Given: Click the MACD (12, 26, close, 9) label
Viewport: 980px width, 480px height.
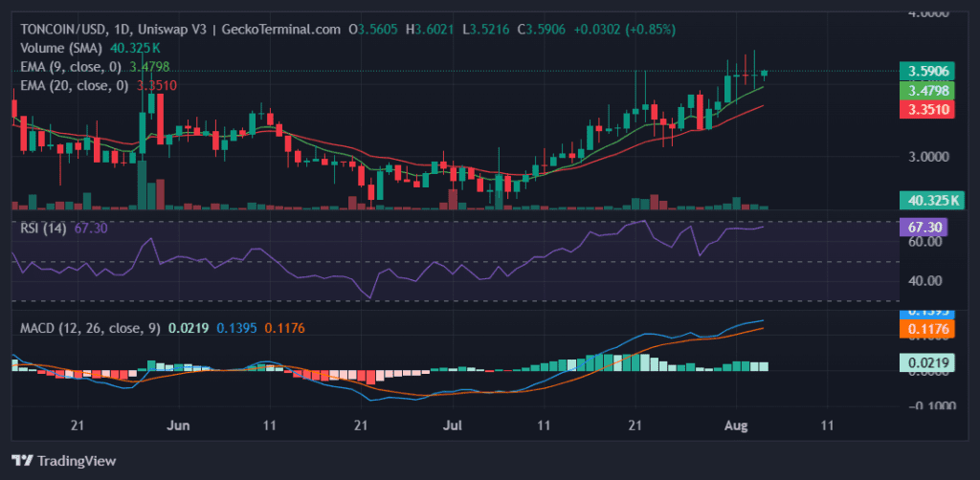Looking at the screenshot, I should click(x=90, y=328).
